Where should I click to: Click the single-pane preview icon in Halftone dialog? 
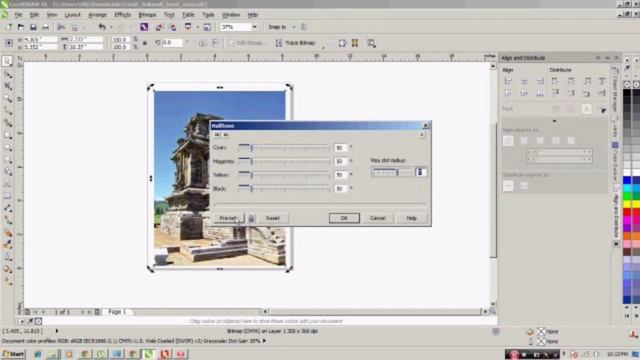coord(217,135)
